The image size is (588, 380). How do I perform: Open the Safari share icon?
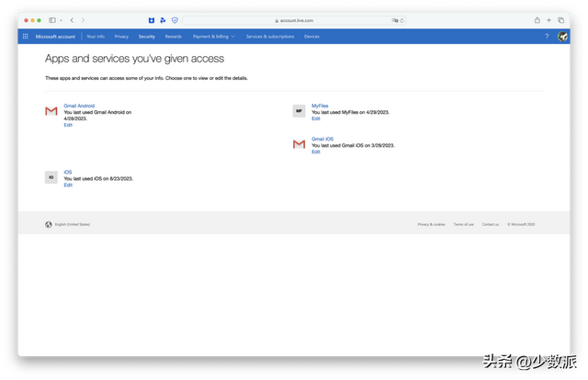537,20
